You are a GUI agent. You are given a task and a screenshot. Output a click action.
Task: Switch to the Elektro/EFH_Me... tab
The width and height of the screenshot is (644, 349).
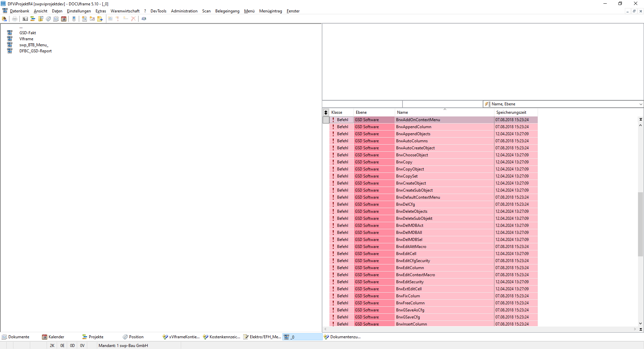[262, 337]
